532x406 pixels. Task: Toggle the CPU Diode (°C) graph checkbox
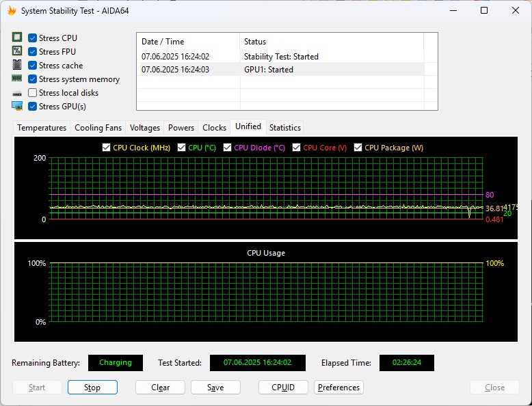(227, 148)
